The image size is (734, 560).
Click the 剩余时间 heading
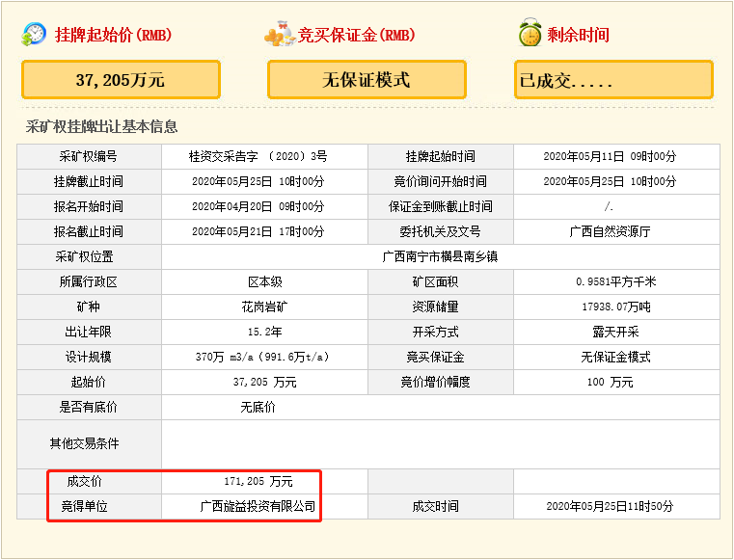pos(578,36)
